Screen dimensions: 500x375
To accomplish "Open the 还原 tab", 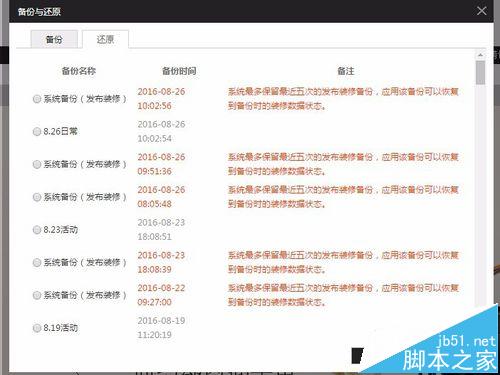I will tap(105, 39).
